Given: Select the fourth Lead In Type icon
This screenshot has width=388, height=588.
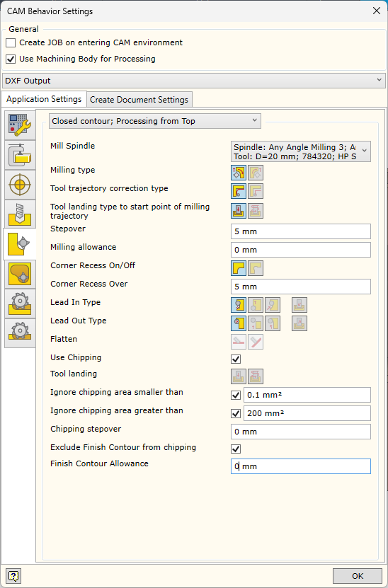Looking at the screenshot, I should pyautogui.click(x=299, y=305).
